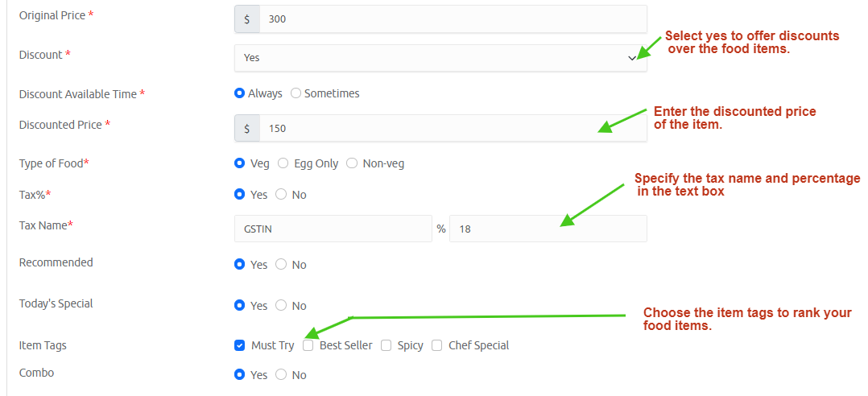Click the dollar icon beside Discounted Price
The width and height of the screenshot is (868, 396).
point(247,128)
